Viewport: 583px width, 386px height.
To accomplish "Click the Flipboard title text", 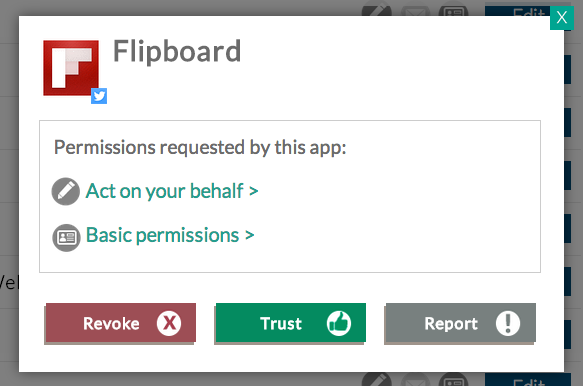I will (177, 51).
